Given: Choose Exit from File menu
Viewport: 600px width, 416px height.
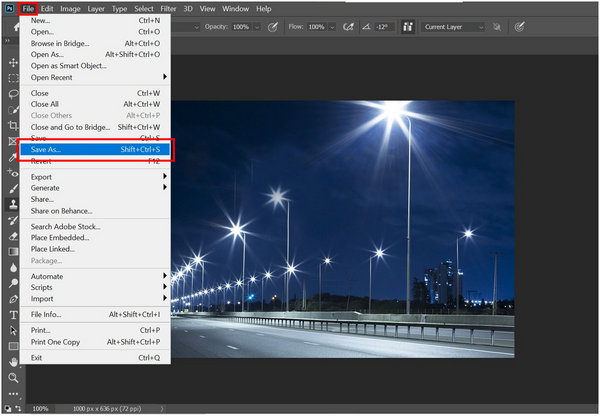Looking at the screenshot, I should [x=95, y=358].
